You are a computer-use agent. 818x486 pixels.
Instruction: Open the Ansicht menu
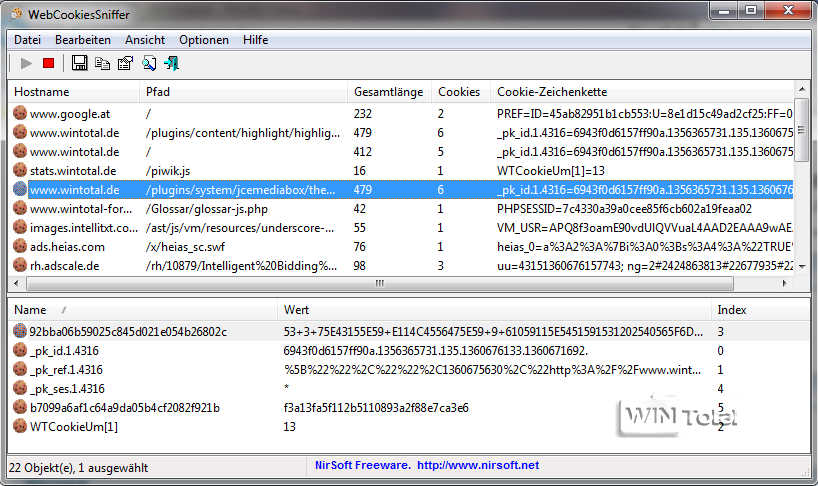(x=145, y=40)
